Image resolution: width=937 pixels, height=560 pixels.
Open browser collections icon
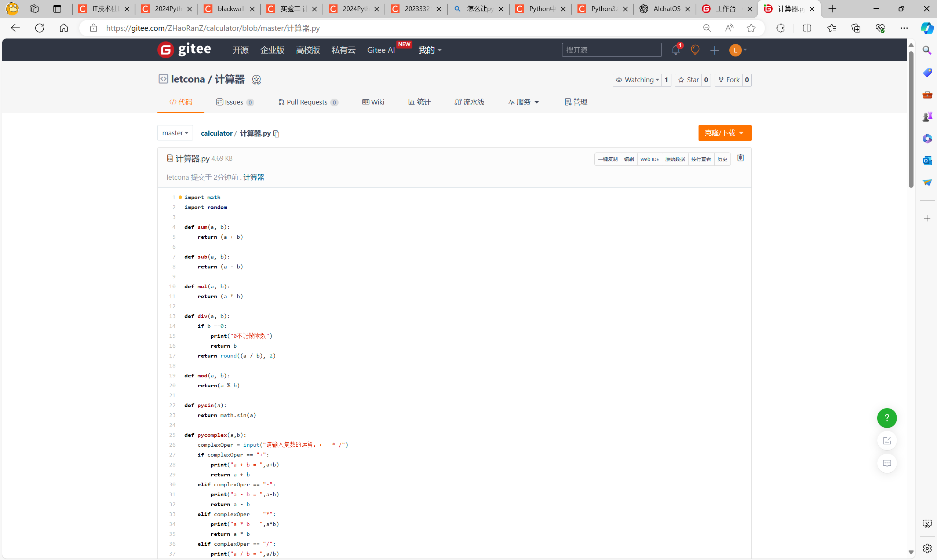(x=856, y=28)
